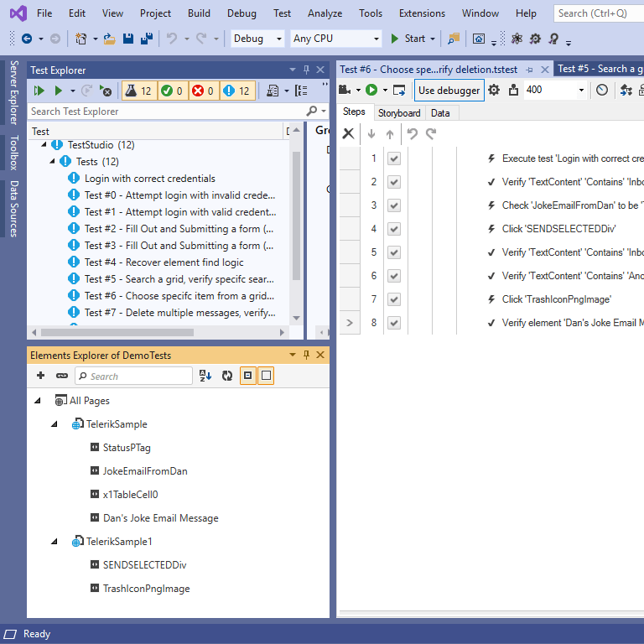The image size is (644, 644).
Task: Open the 400 value dropdown
Action: 581,90
